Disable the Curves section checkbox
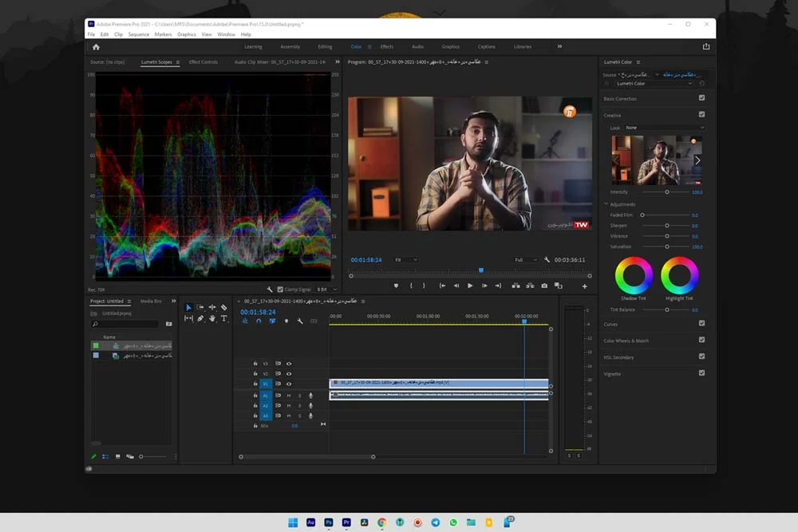 (701, 323)
